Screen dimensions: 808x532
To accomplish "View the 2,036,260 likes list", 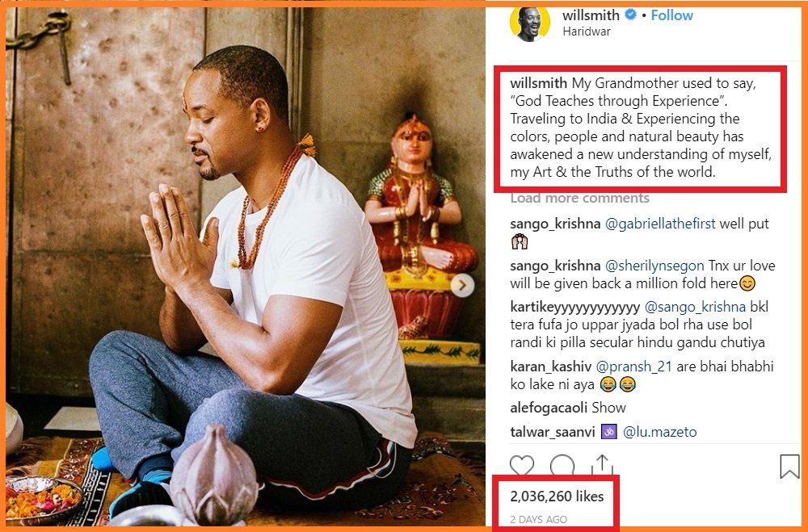I will tap(557, 496).
